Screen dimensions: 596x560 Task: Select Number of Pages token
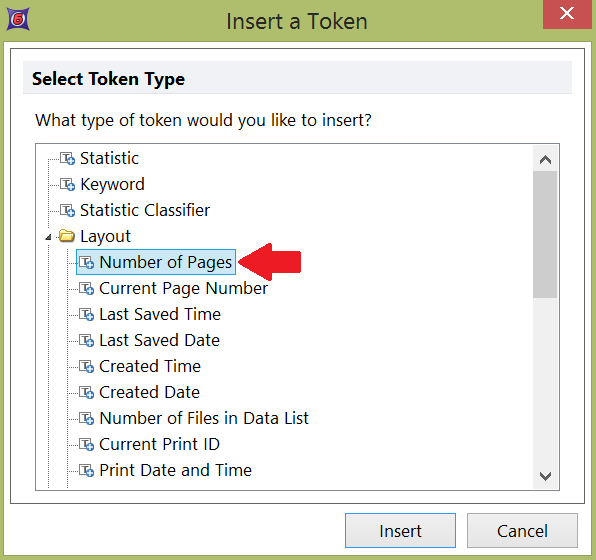coord(165,262)
